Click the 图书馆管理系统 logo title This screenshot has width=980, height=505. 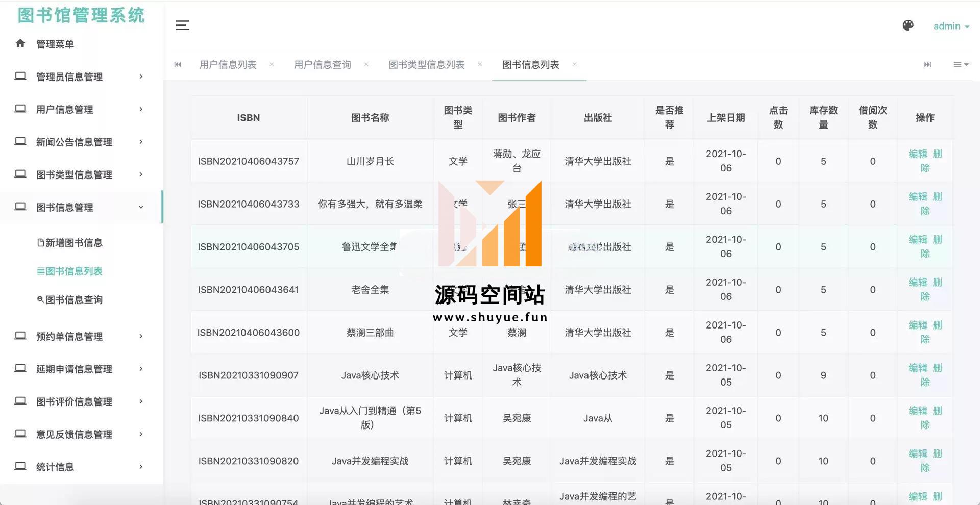pyautogui.click(x=81, y=15)
